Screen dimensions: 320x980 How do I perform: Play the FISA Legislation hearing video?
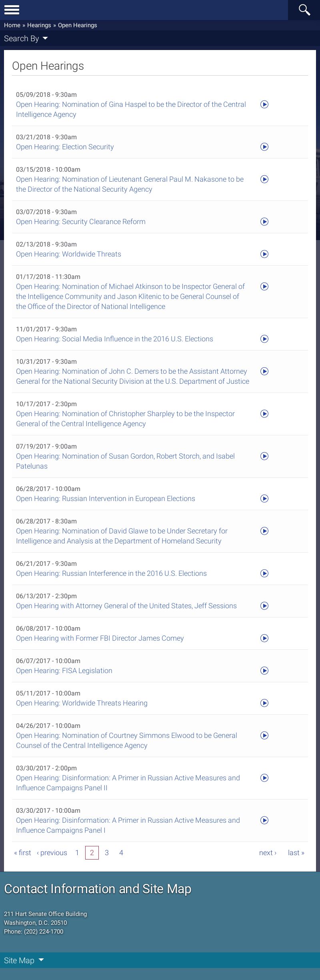coord(264,671)
